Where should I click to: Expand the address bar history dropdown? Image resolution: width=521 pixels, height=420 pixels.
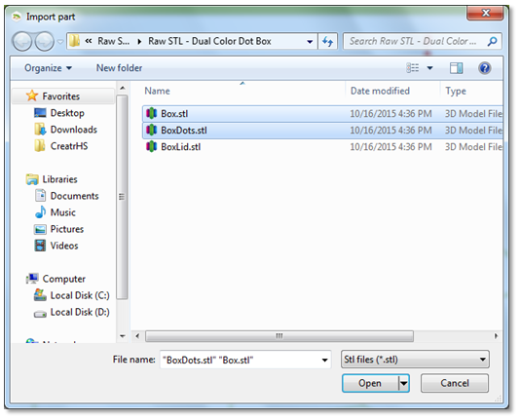point(310,42)
